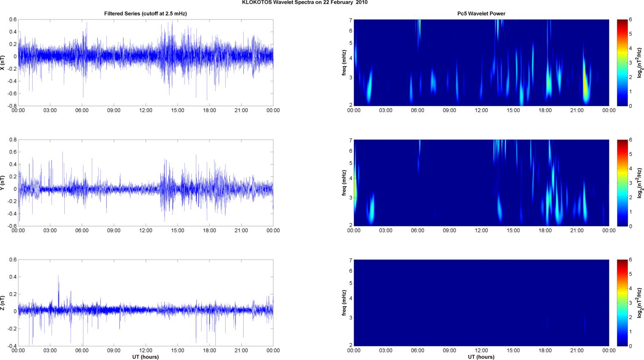Click the "03:00" tick below X wavelet spectrogram
644x360 pixels.
pyautogui.click(x=385, y=110)
